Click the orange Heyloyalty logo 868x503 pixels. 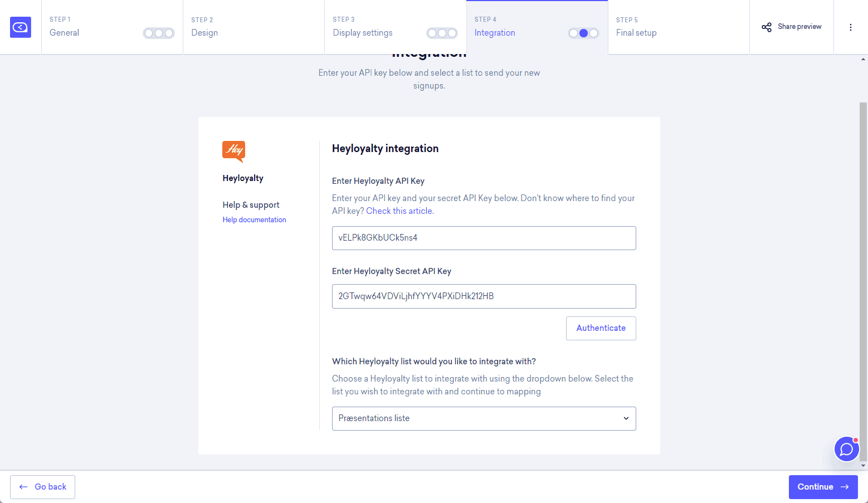233,151
